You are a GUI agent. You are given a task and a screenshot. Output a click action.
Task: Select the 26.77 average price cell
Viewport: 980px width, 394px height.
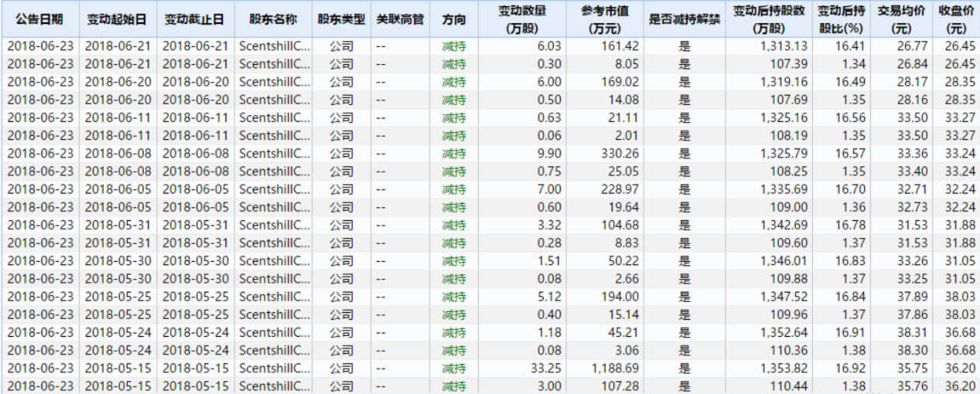(901, 46)
